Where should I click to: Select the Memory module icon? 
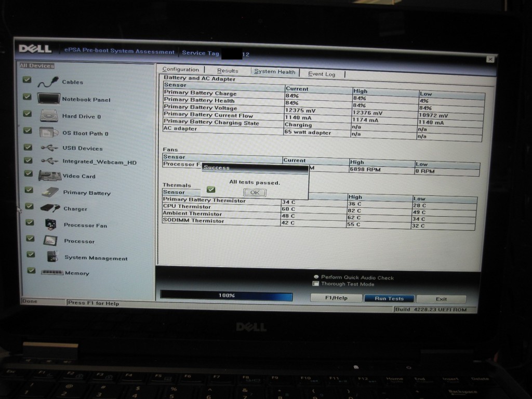click(52, 272)
